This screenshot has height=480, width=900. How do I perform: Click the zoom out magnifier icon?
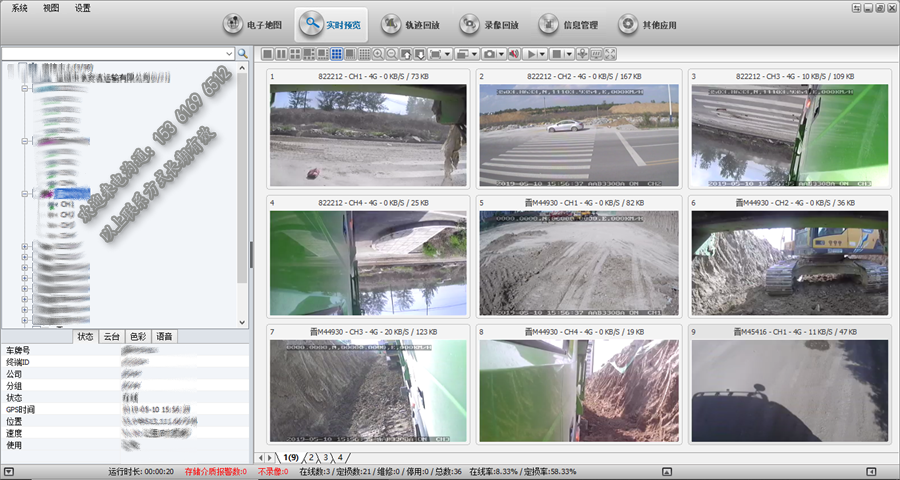392,53
